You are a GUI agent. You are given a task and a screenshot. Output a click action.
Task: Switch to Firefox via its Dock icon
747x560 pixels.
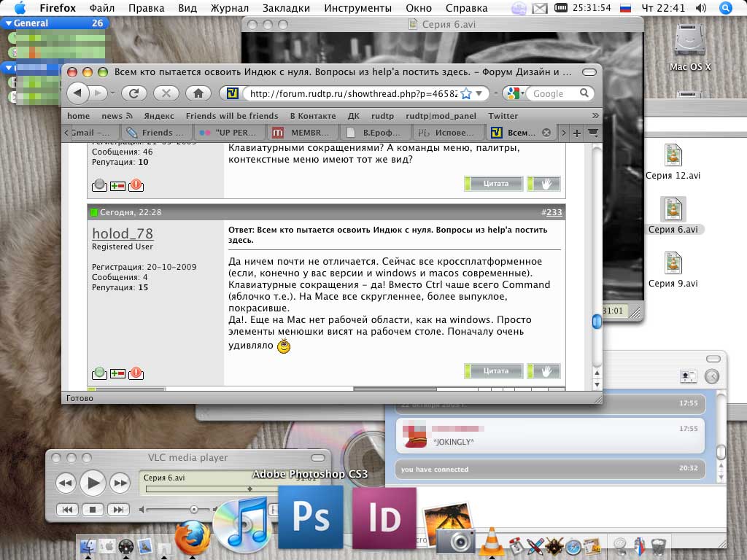point(193,538)
